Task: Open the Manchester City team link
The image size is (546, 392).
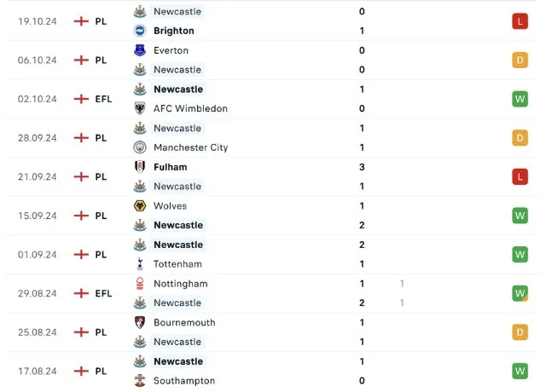Action: [x=190, y=147]
